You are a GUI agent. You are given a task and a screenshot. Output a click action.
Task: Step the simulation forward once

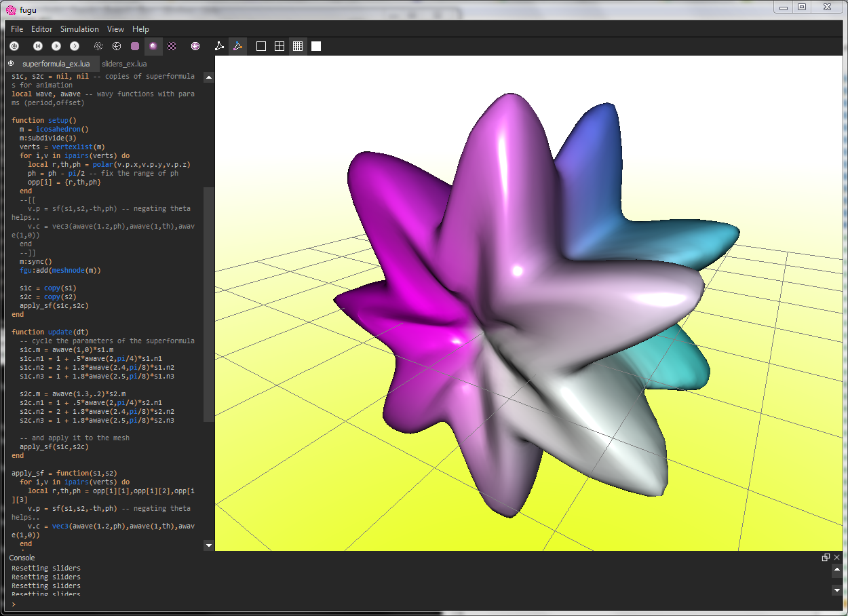coord(75,46)
